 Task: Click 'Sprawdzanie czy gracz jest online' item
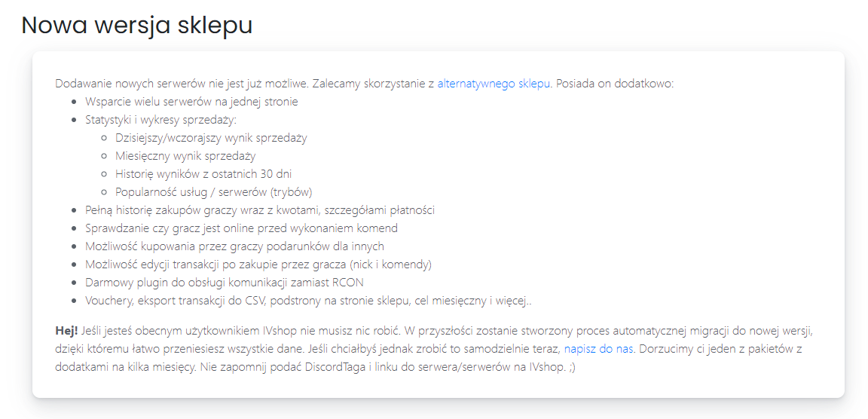(241, 228)
